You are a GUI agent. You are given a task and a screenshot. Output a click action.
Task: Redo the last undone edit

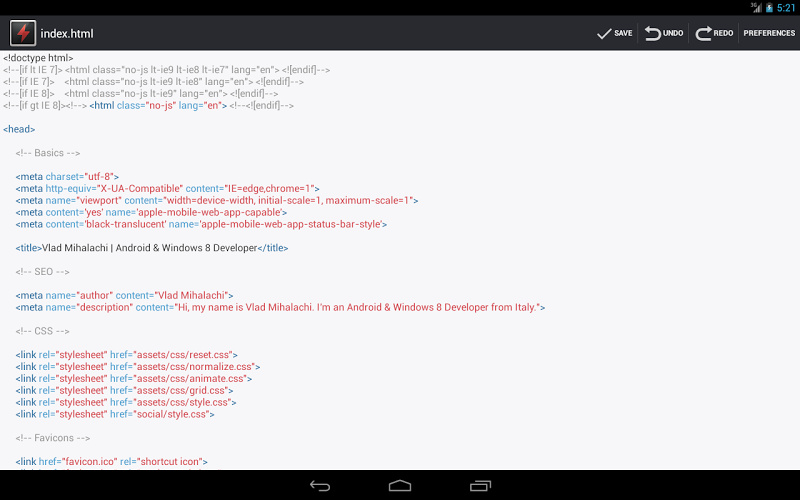pos(714,33)
